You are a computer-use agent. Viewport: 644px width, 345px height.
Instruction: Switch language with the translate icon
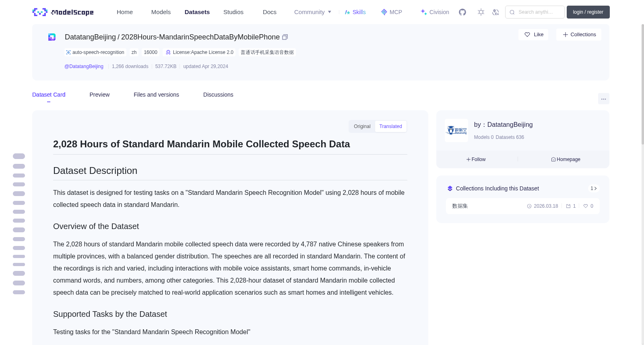[x=495, y=12]
